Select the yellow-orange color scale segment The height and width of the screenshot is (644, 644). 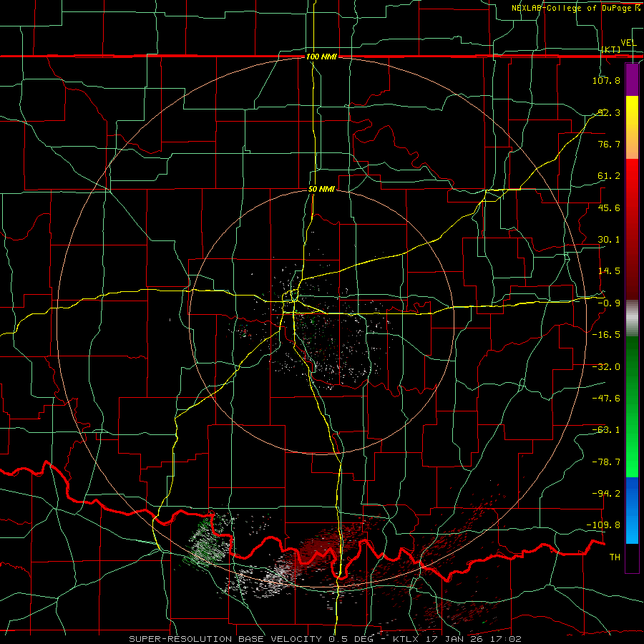coord(632,127)
